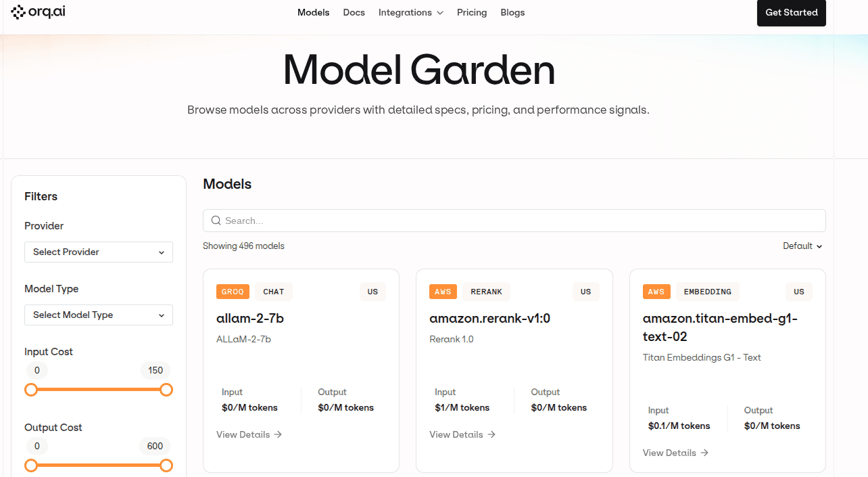The height and width of the screenshot is (477, 868).
Task: Click the Input Cost minimum slider handle
Action: pos(30,390)
